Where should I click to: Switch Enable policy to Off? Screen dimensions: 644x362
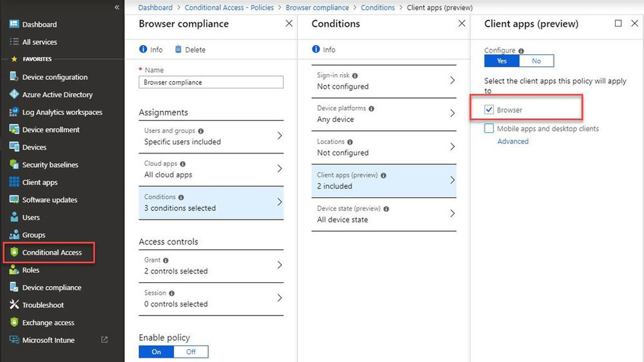(x=191, y=352)
